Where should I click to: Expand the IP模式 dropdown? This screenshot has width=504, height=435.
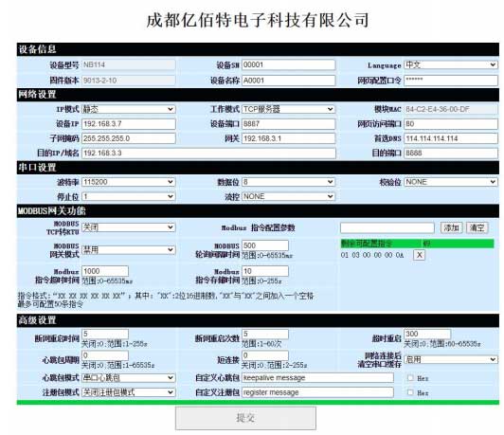tap(129, 109)
